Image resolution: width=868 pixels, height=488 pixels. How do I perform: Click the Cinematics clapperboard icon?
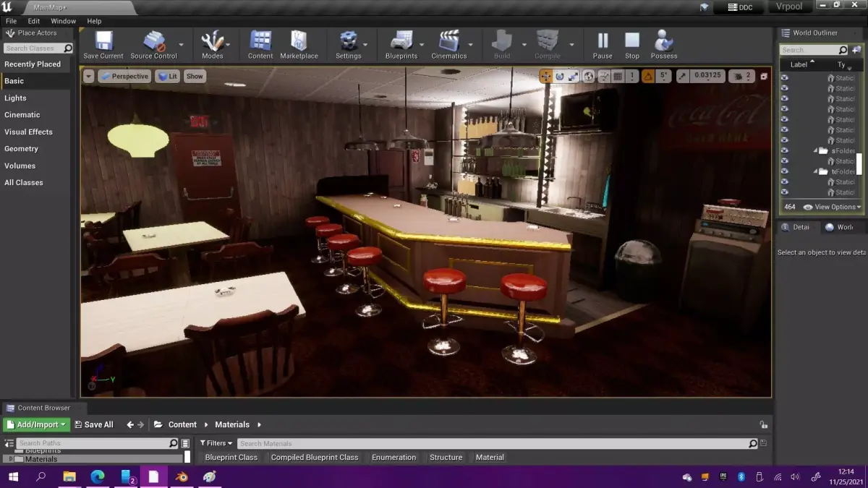(x=449, y=44)
